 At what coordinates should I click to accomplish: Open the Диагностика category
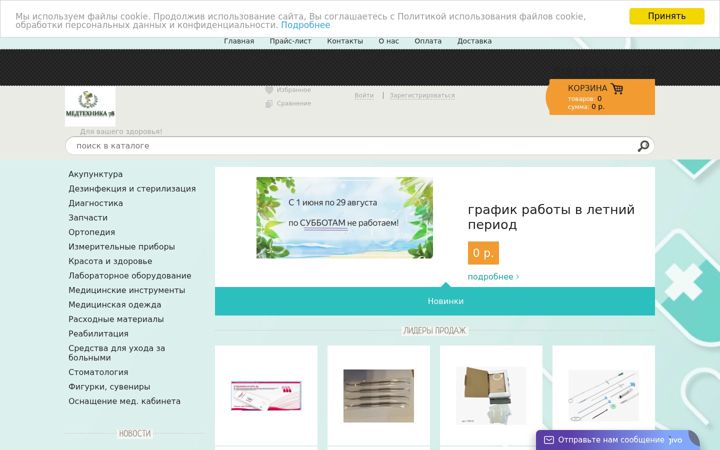96,203
